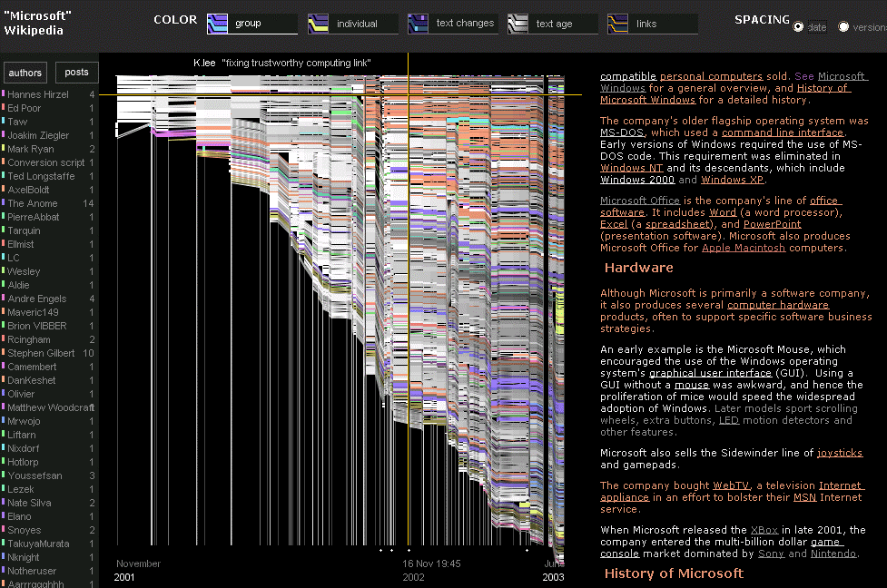This screenshot has width=887, height=588.
Task: Click the individual color label
Action: point(357,24)
